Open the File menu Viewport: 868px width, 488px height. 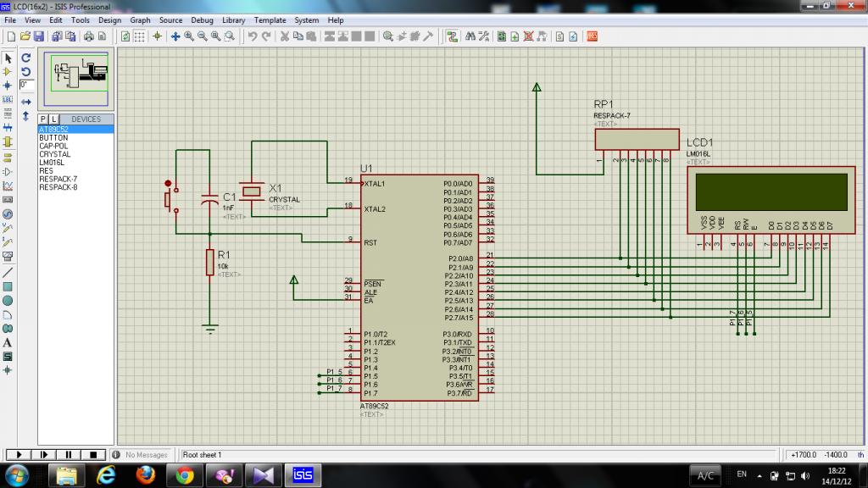click(10, 20)
